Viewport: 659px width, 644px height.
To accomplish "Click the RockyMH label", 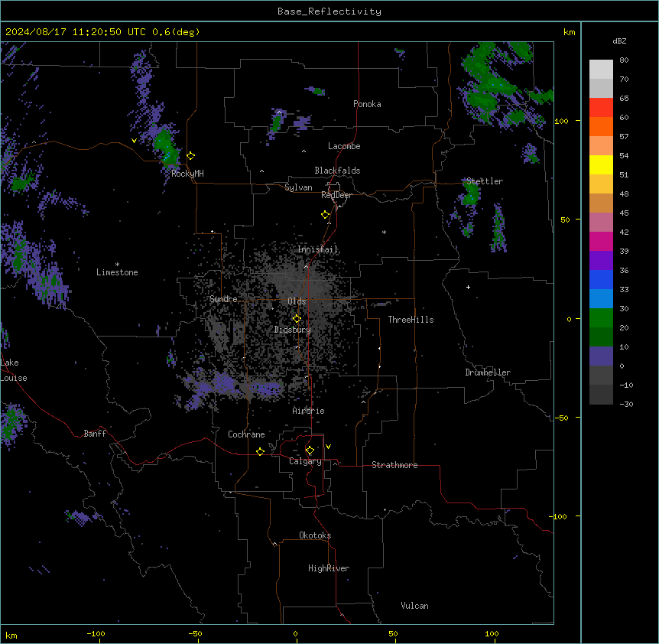I will 187,174.
